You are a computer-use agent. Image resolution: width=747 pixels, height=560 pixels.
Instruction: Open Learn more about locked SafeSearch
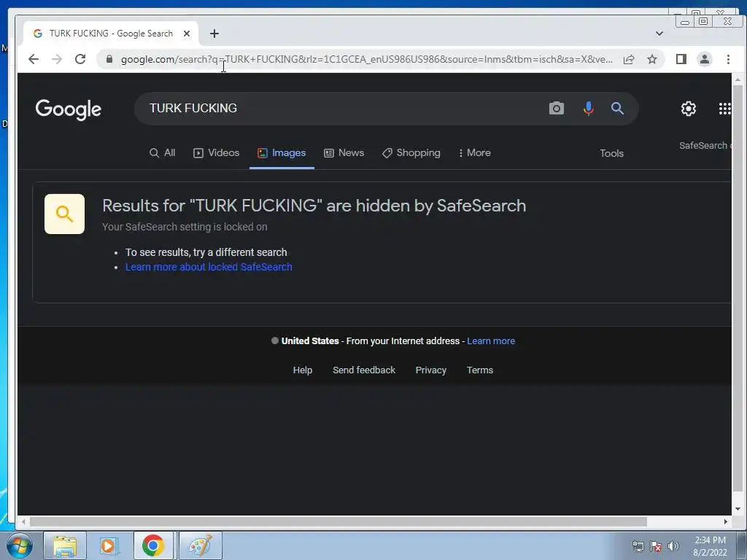click(209, 267)
